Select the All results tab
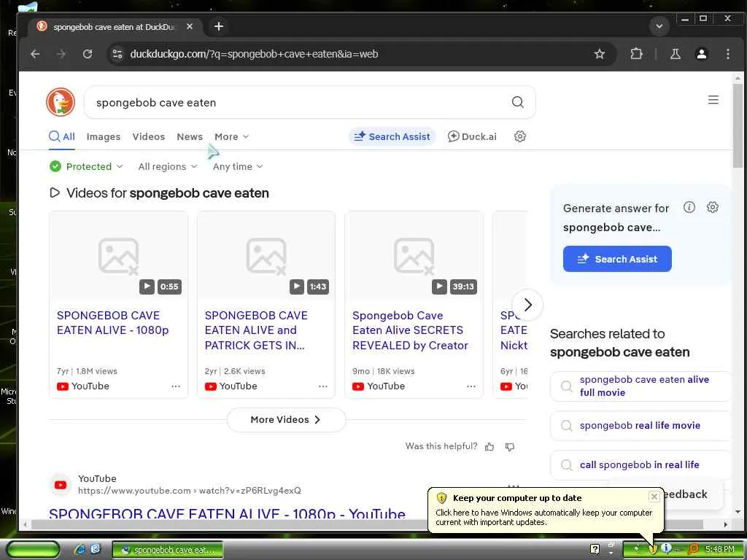The image size is (747, 560). pyautogui.click(x=62, y=136)
